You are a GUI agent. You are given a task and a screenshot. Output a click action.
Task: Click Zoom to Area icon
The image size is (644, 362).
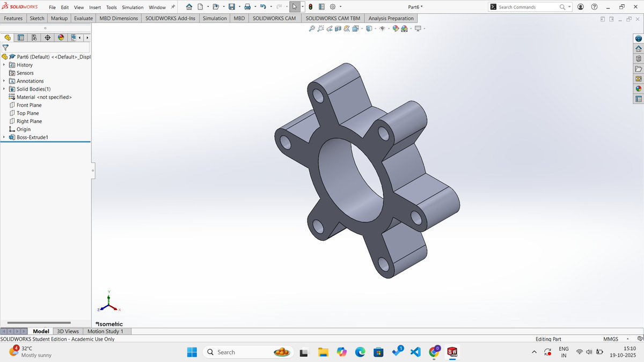tap(321, 28)
